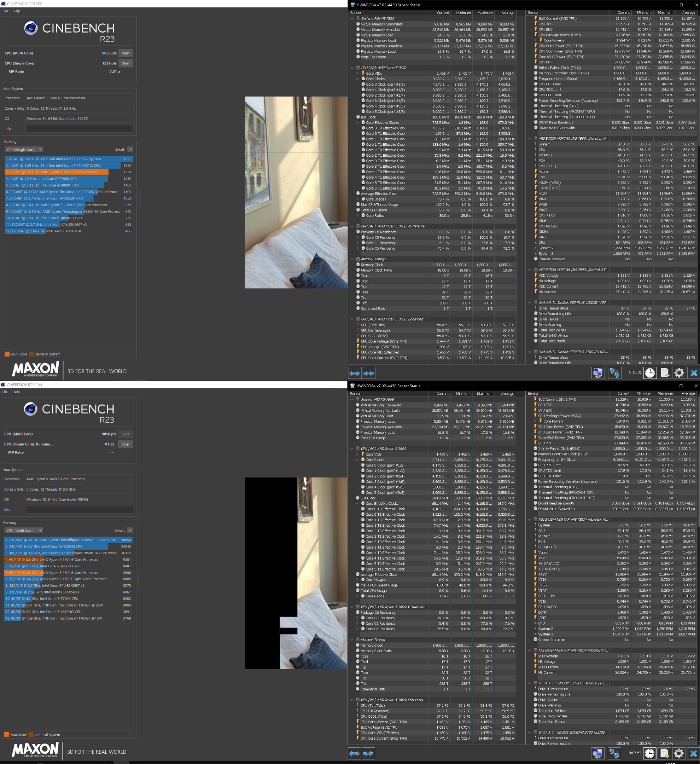Toggle the Memory Clock sensor icon
Image resolution: width=700 pixels, height=764 pixels.
pos(358,265)
